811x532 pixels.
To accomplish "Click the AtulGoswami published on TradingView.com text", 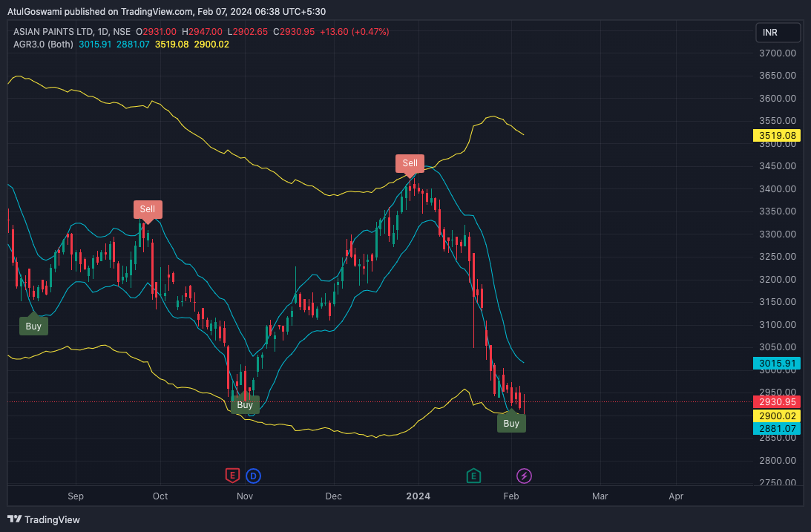I will [x=99, y=11].
